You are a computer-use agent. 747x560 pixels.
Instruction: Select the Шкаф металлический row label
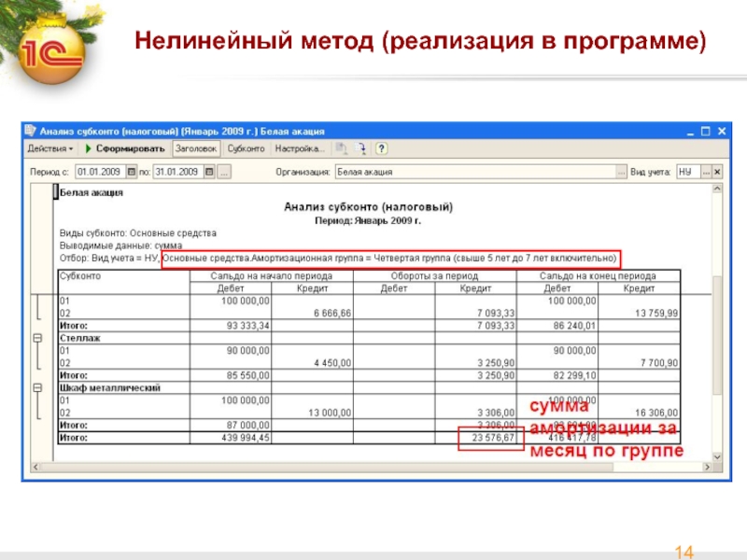(110, 387)
